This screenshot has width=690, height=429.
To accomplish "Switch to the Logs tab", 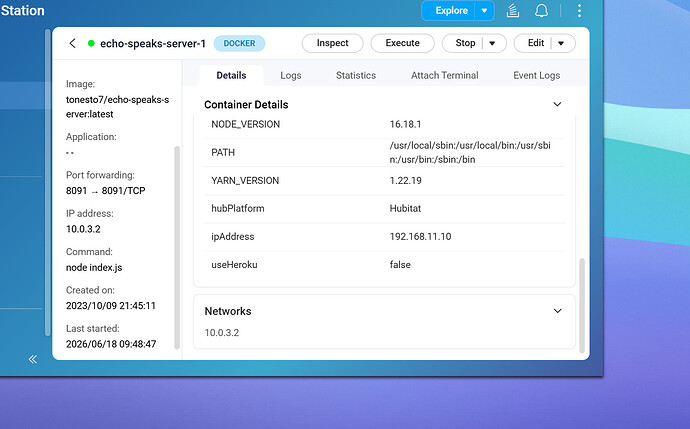I will (291, 75).
